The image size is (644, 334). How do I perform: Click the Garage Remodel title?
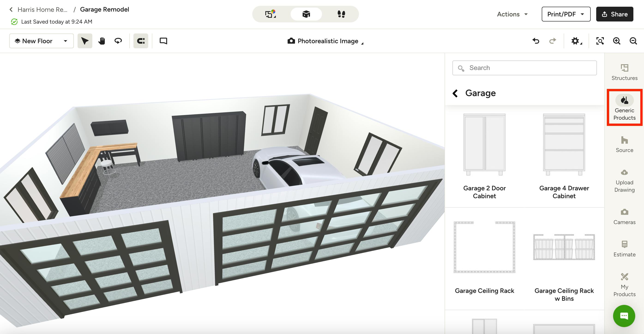coord(105,9)
